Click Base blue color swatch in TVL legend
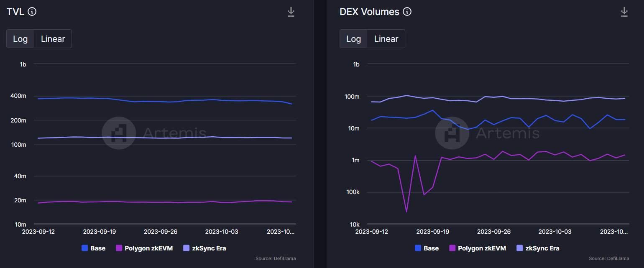This screenshot has height=268, width=644. 84,248
